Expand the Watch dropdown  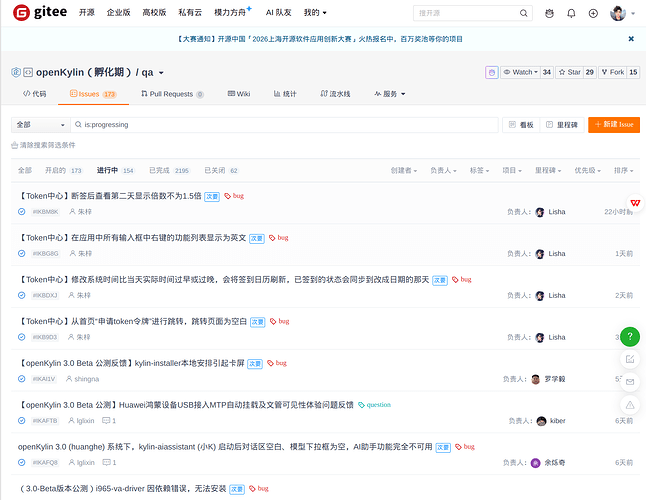click(x=520, y=72)
